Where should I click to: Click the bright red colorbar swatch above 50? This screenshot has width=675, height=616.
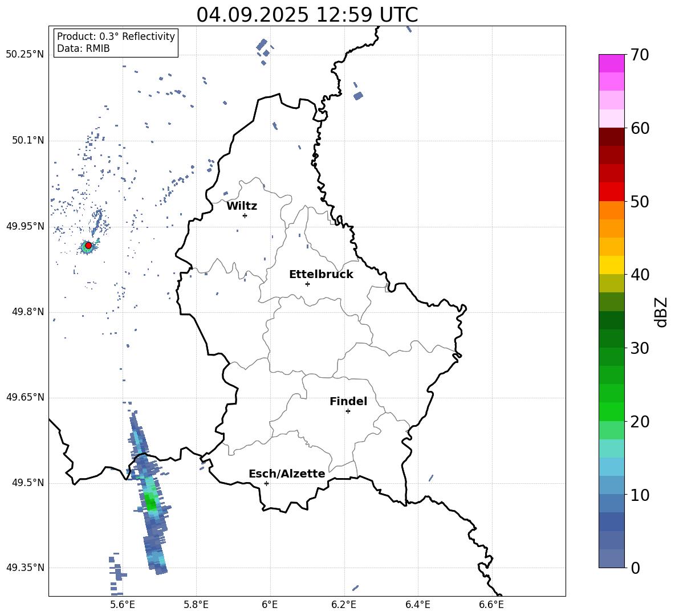click(x=611, y=192)
